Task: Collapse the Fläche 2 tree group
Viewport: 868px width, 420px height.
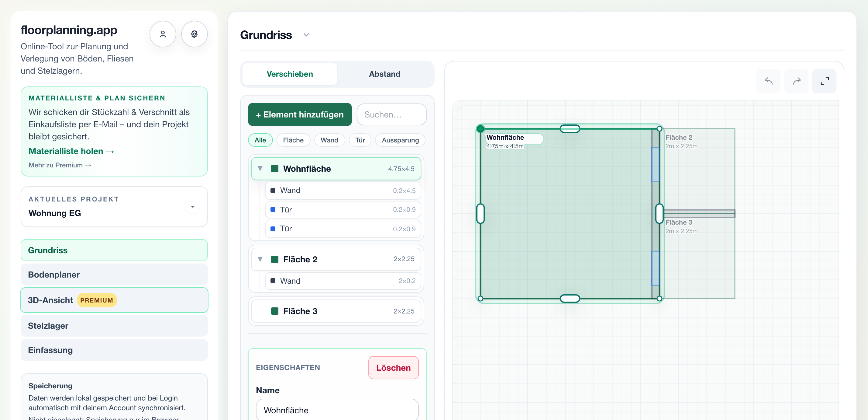Action: (x=260, y=259)
